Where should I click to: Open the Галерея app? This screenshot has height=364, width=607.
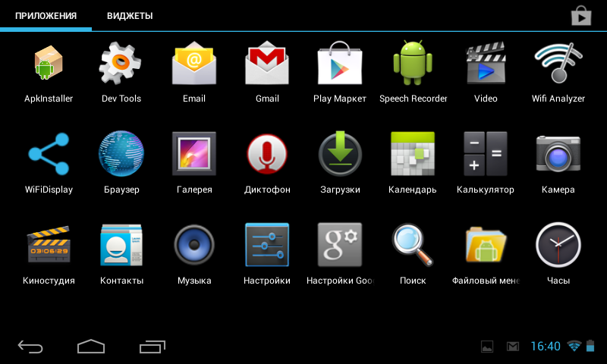pyautogui.click(x=194, y=154)
